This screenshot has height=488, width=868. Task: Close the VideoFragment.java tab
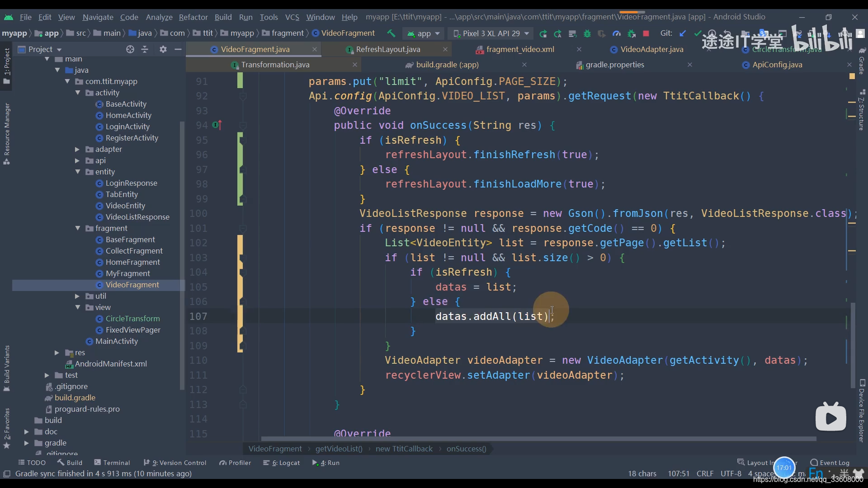click(x=314, y=49)
